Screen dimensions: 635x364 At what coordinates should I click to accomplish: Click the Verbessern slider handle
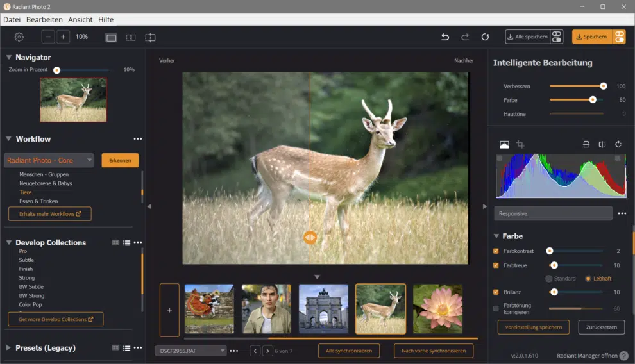(x=603, y=86)
